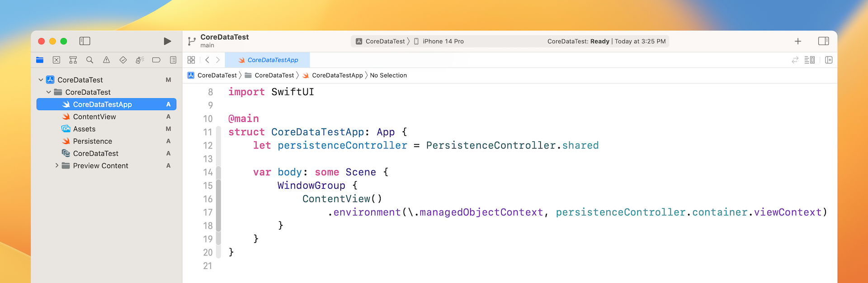
Task: Toggle the left navigator sidebar
Action: pos(85,41)
